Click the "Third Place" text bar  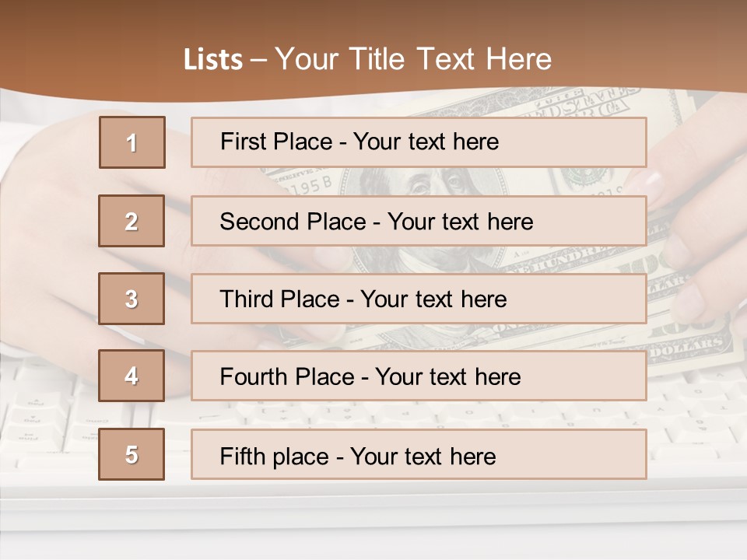point(419,299)
